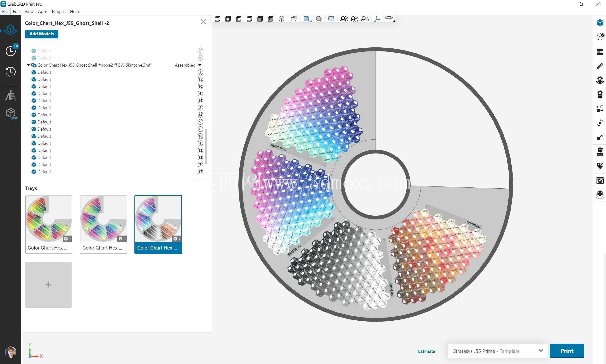Zoom to fit models icon
The height and width of the screenshot is (364, 606).
click(344, 19)
